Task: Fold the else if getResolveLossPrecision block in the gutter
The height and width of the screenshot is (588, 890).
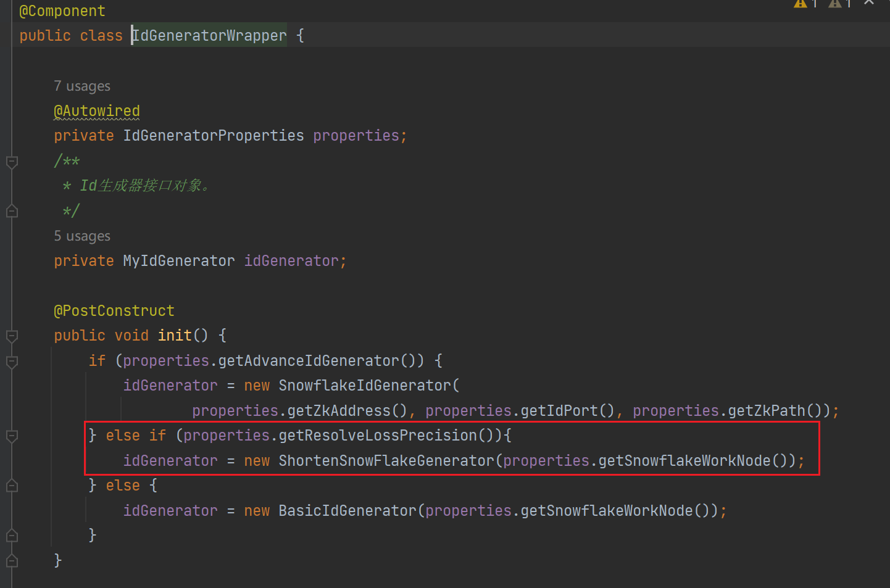Action: [x=12, y=436]
